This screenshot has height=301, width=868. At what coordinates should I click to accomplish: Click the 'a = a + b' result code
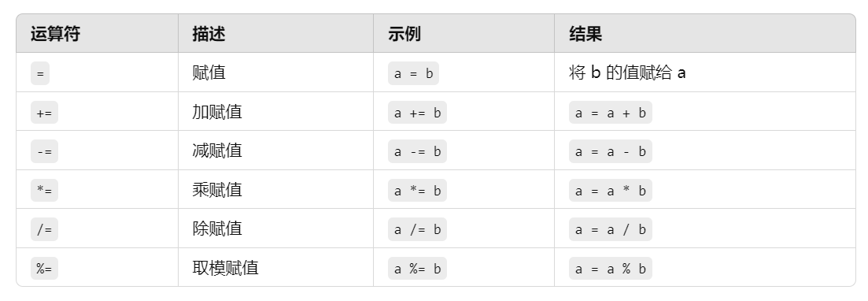click(611, 113)
